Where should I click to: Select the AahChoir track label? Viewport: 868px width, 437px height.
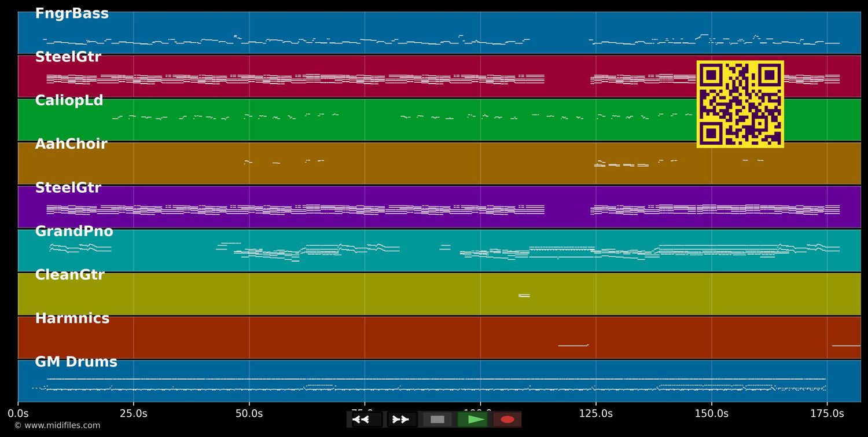[71, 144]
